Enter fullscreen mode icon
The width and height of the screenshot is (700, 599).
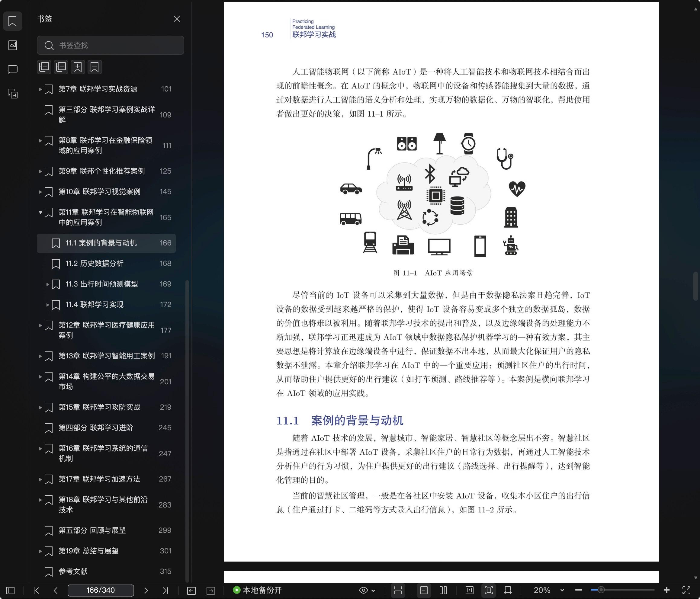[x=686, y=590]
